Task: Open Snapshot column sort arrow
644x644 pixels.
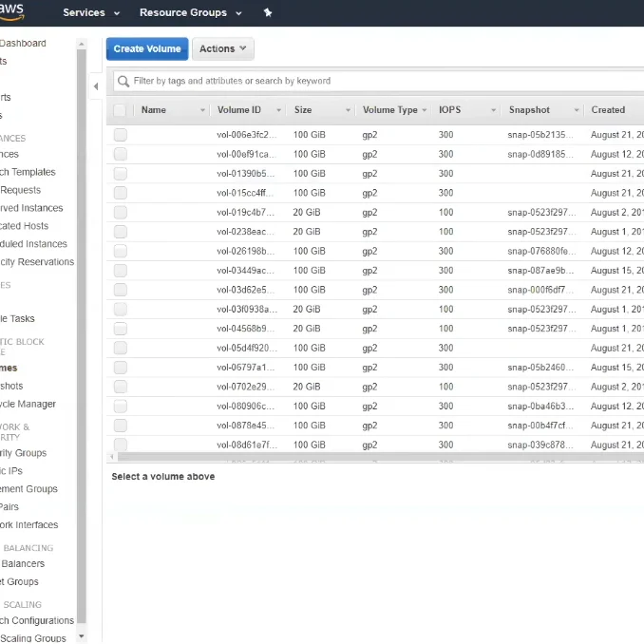Action: (x=577, y=110)
